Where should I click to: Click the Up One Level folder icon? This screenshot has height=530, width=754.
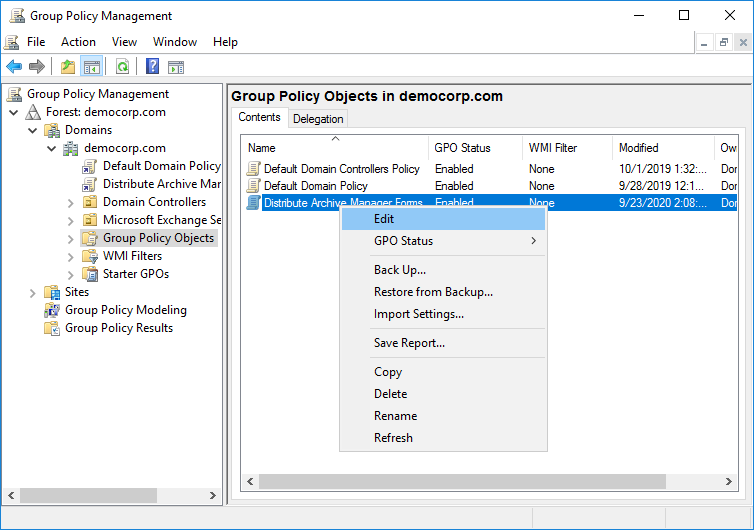(x=67, y=67)
